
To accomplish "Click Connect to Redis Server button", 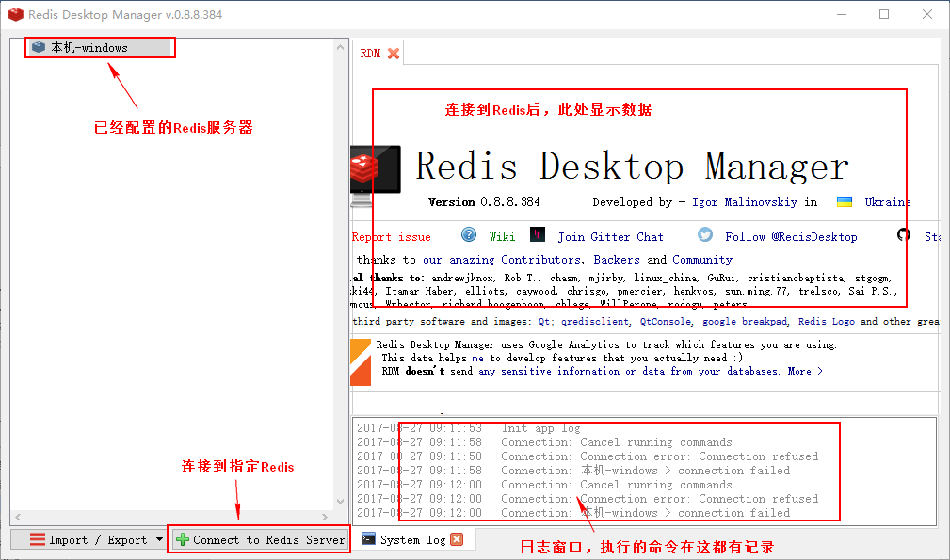I will pos(260,539).
